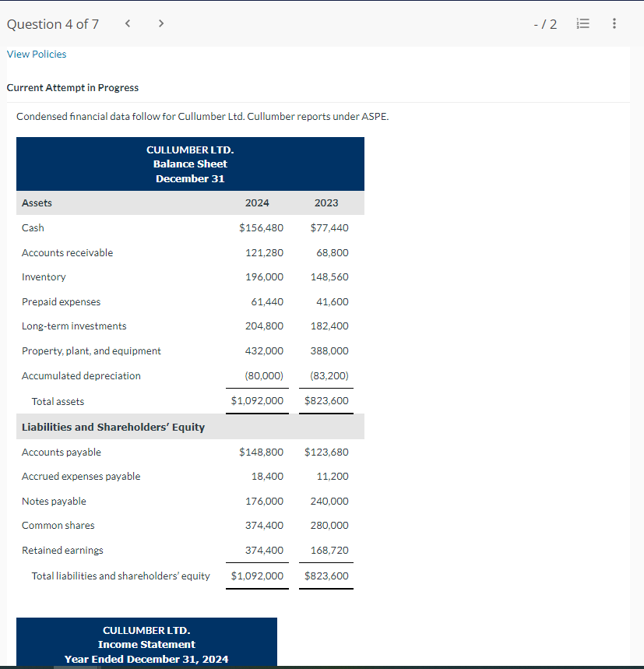Click the CULLUMBER LTD. Balance Sheet title

(190, 164)
